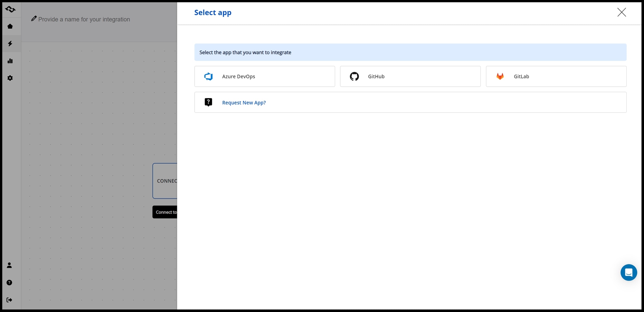Open help question mark icon

click(9, 283)
